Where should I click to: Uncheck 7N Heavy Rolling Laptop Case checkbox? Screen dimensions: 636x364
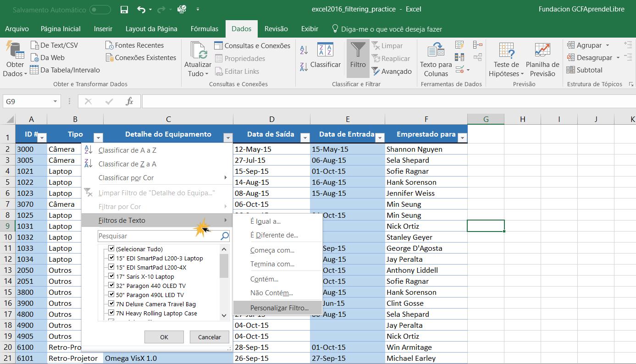(111, 313)
